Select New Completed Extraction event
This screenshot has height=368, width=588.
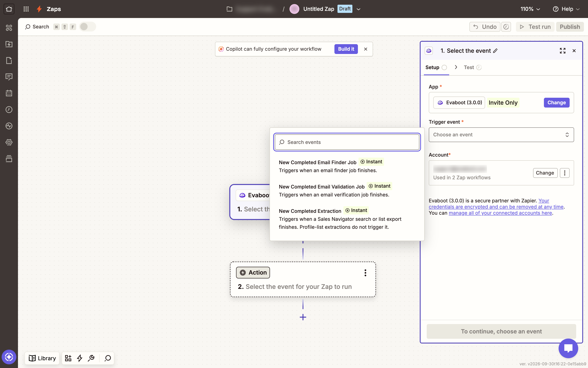point(347,219)
